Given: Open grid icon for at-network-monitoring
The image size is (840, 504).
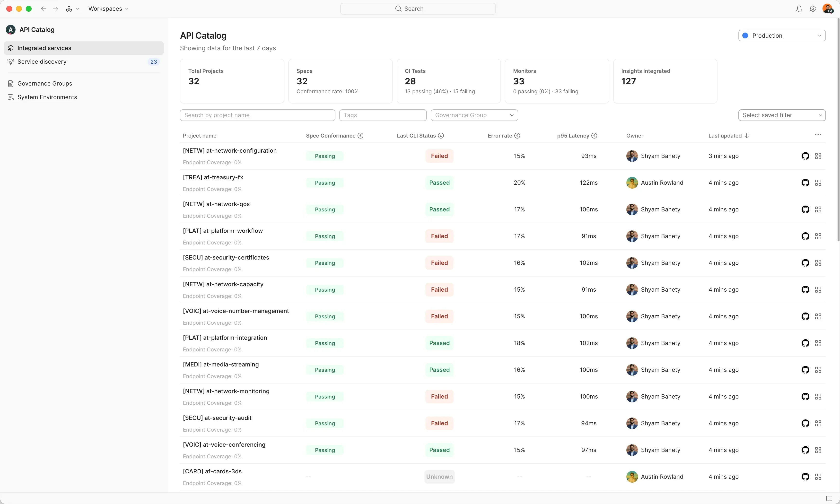Looking at the screenshot, I should pos(818,396).
